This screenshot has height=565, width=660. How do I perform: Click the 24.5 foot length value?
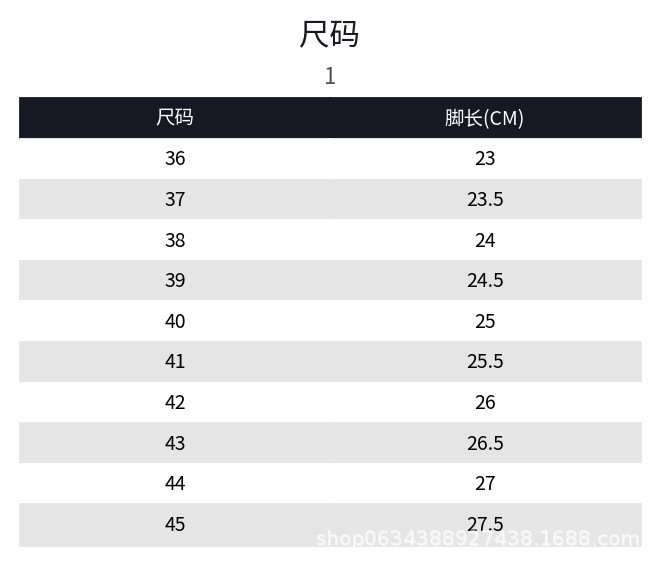point(485,280)
